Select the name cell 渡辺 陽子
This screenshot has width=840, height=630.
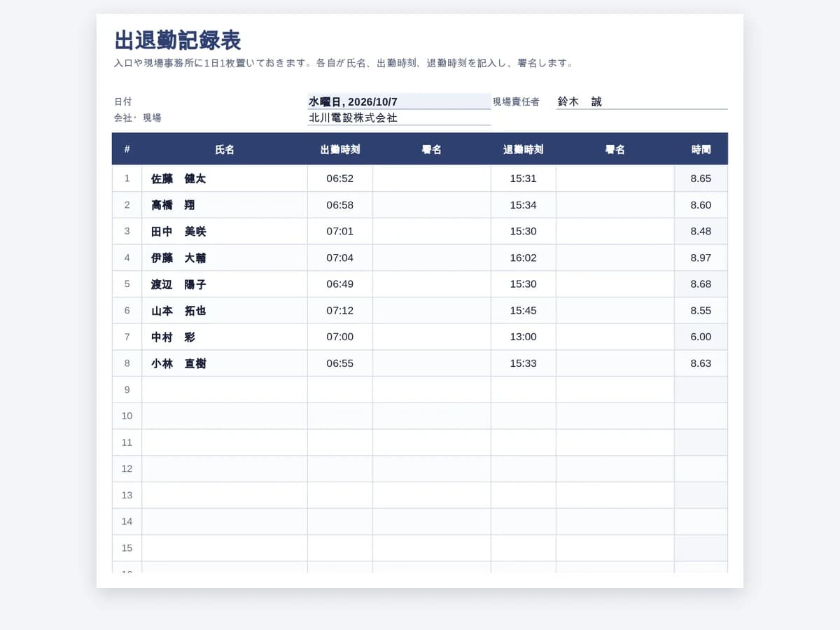(225, 284)
